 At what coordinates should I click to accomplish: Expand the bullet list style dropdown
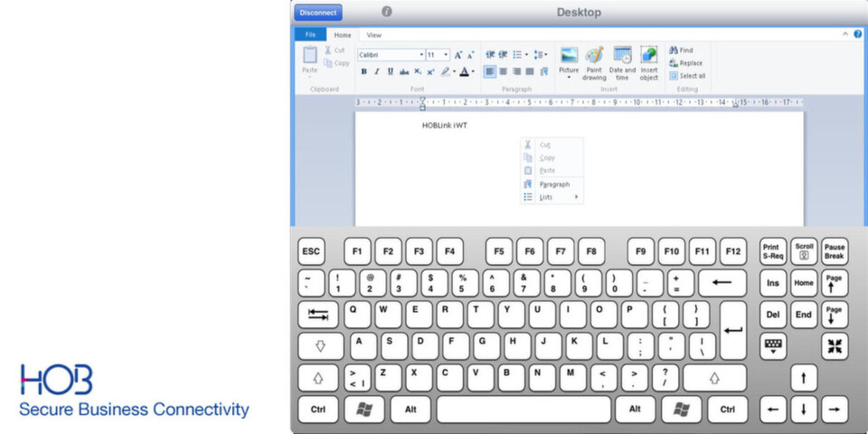coord(526,55)
